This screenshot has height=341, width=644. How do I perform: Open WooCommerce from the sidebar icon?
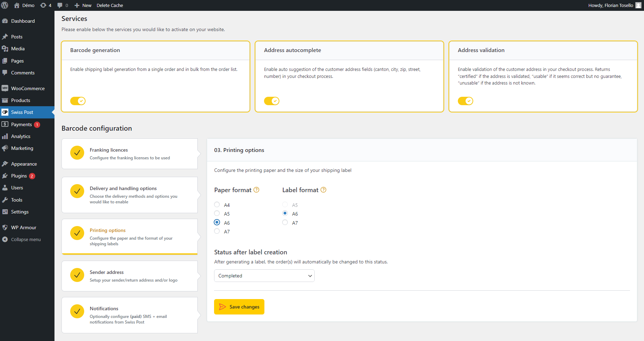pyautogui.click(x=5, y=88)
